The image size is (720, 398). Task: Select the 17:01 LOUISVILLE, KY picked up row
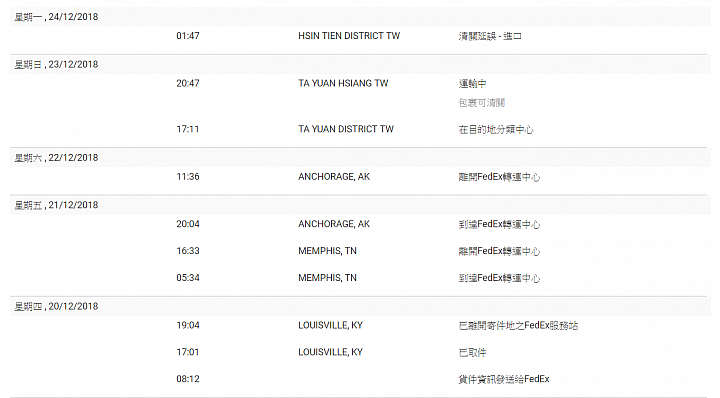click(360, 352)
